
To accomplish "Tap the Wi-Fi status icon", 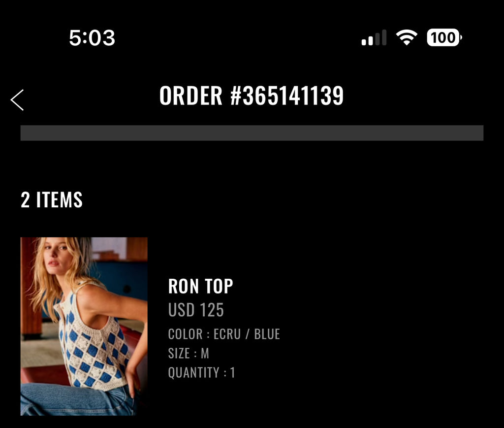I will tap(407, 37).
